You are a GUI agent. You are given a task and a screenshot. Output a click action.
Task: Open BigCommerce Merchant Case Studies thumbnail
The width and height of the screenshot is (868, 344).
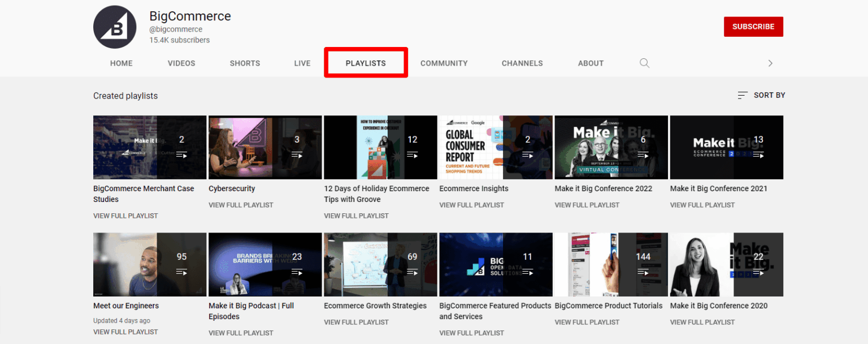150,147
